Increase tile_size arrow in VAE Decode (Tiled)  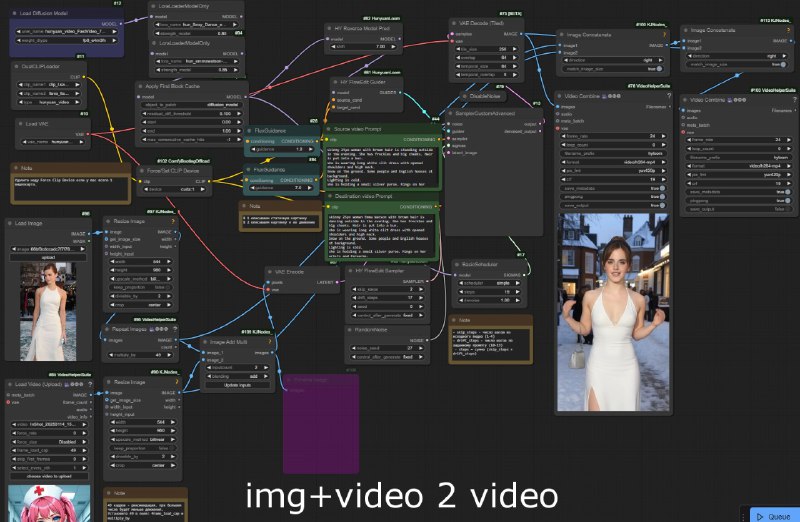(514, 49)
